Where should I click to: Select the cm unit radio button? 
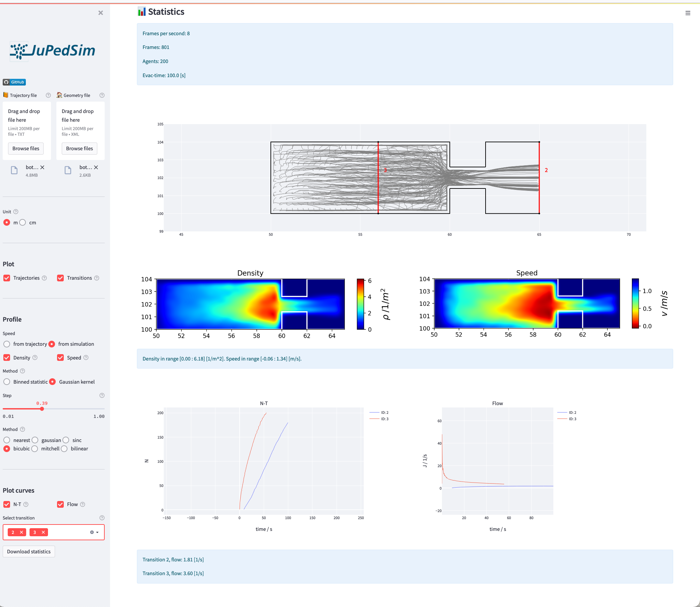(x=23, y=223)
